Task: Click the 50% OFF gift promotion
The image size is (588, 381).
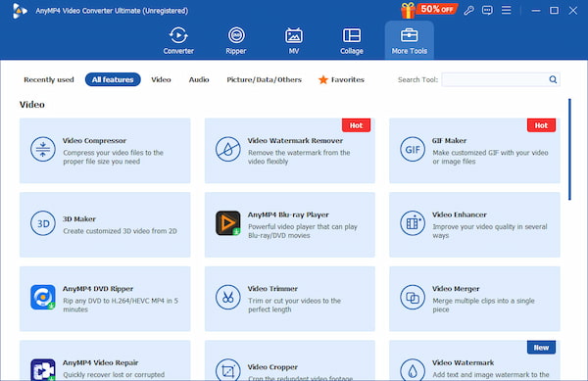Action: coord(429,10)
